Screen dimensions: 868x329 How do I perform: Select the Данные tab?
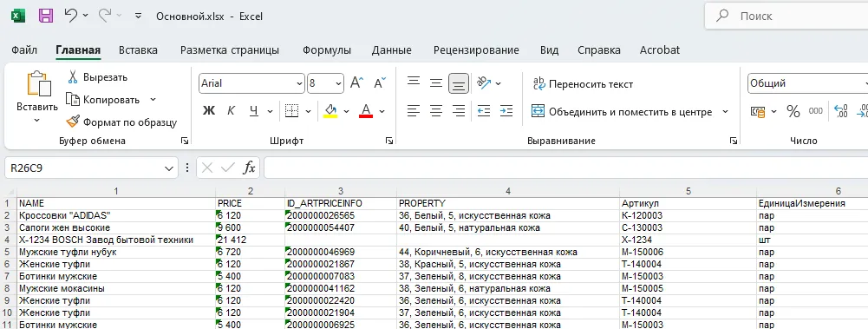[x=391, y=49]
